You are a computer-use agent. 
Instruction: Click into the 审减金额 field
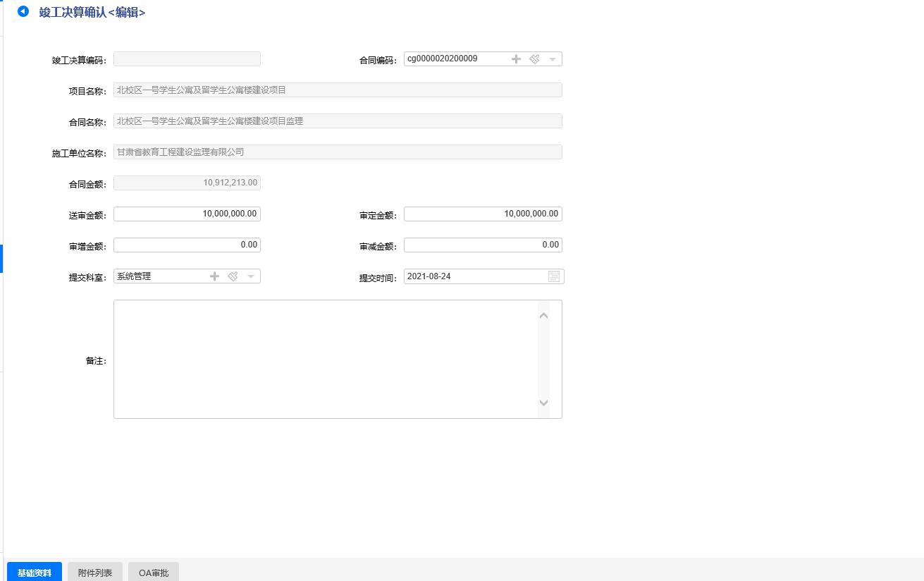(483, 245)
